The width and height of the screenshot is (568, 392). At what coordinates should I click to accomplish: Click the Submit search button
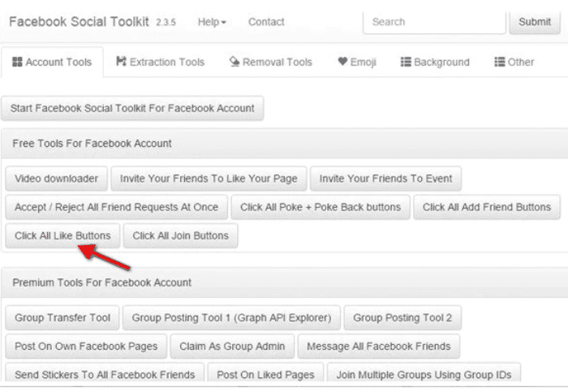point(535,22)
